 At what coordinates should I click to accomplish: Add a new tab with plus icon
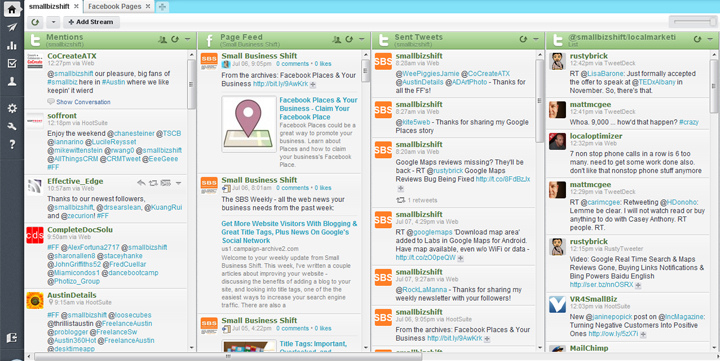click(162, 6)
